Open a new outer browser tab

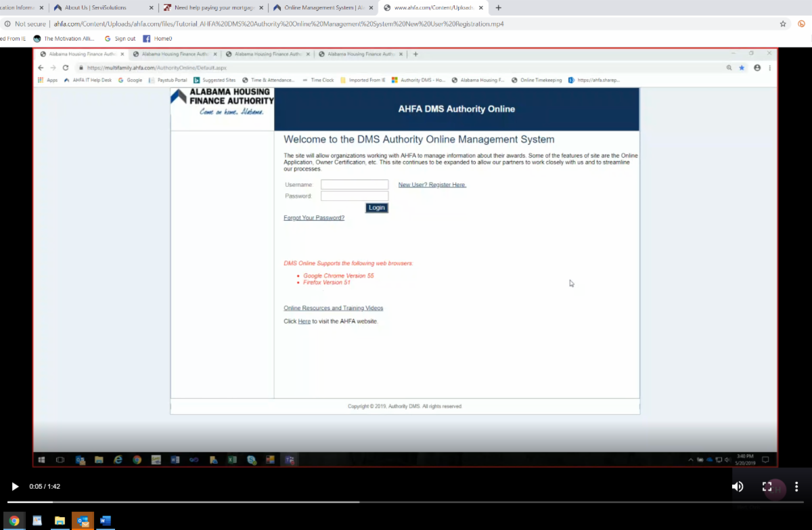[499, 7]
